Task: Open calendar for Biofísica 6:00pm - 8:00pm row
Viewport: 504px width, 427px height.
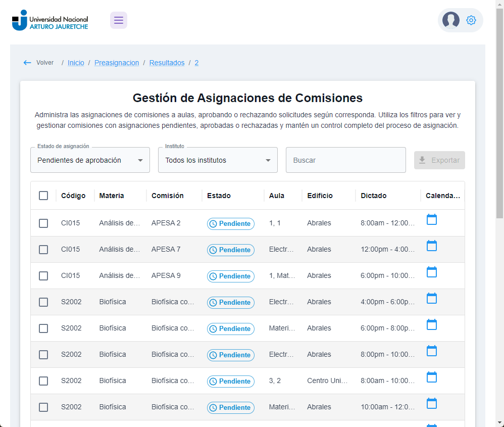Action: [x=431, y=325]
